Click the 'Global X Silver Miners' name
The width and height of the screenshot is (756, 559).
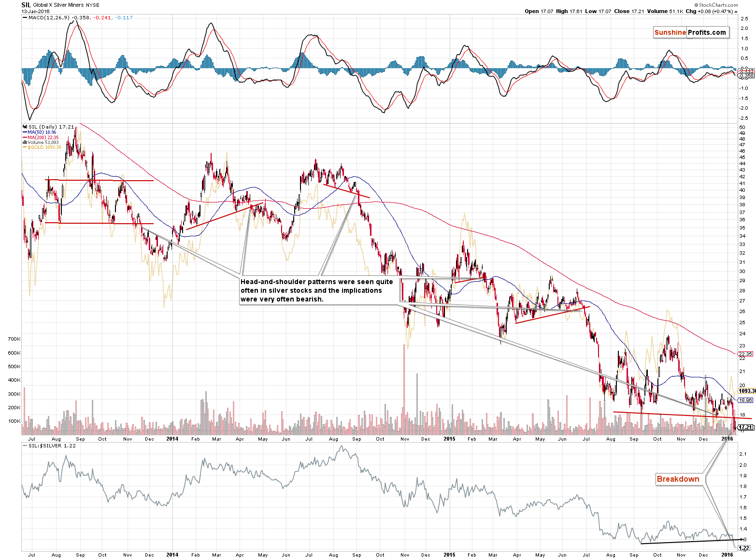click(x=58, y=5)
